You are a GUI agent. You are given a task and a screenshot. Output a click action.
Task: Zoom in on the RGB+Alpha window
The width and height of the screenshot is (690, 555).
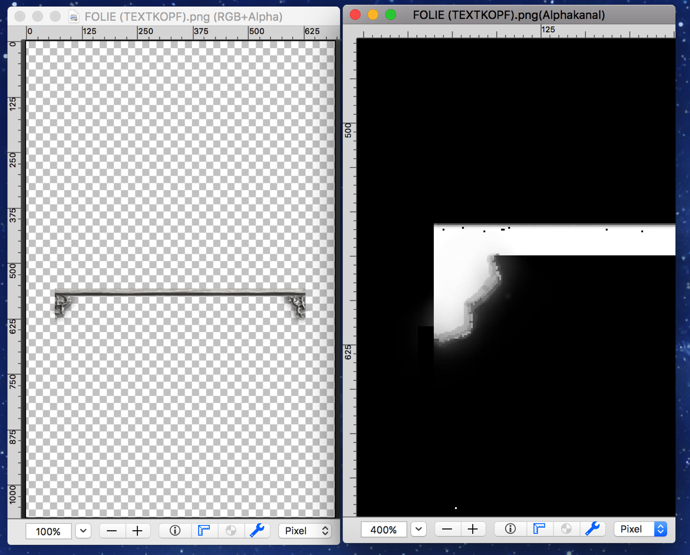pyautogui.click(x=137, y=531)
